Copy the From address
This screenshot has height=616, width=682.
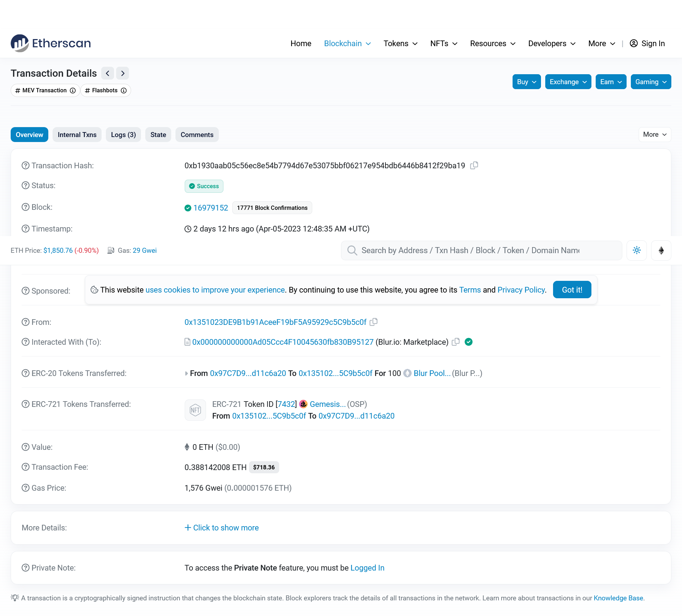[374, 322]
